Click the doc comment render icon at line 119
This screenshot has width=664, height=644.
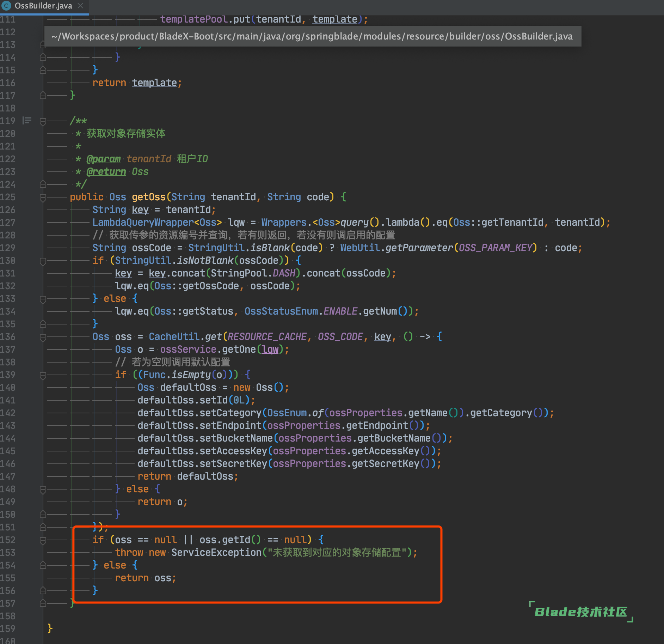[x=27, y=121]
